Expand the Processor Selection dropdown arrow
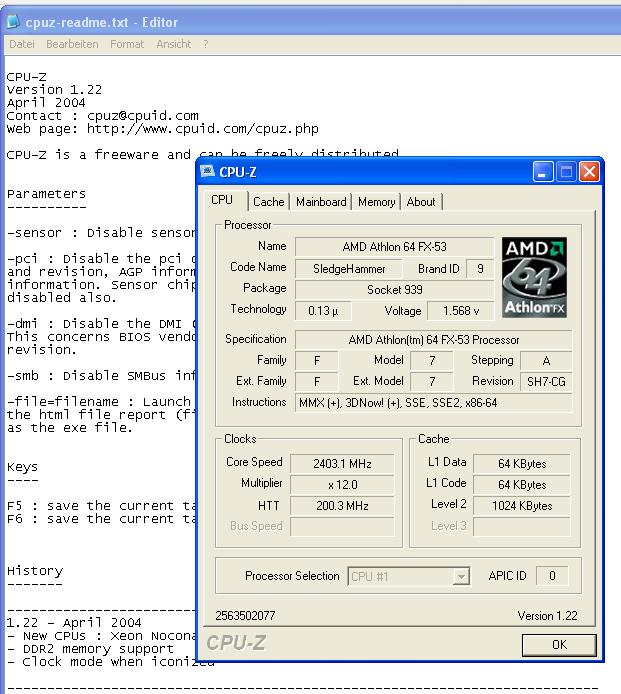 [x=461, y=576]
